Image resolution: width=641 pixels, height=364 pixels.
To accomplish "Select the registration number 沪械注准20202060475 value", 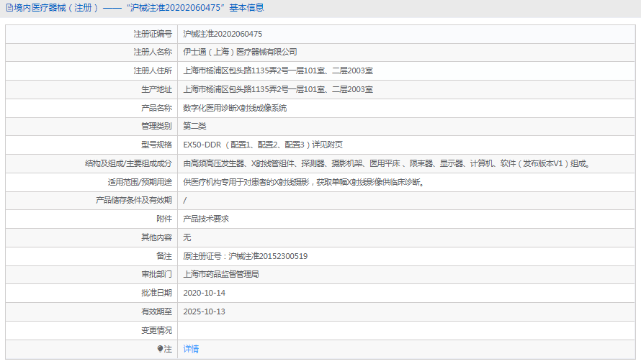I will pos(223,34).
